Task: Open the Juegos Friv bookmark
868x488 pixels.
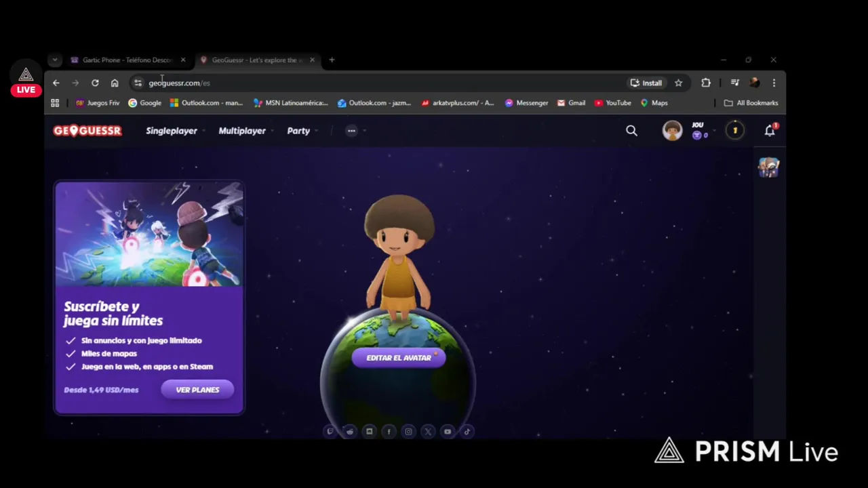Action: point(98,103)
